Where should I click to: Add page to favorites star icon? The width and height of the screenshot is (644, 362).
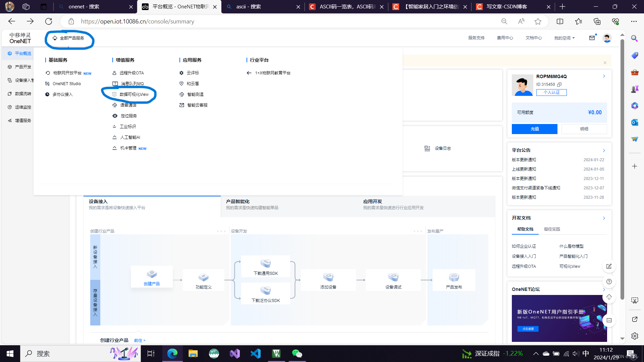(x=538, y=21)
